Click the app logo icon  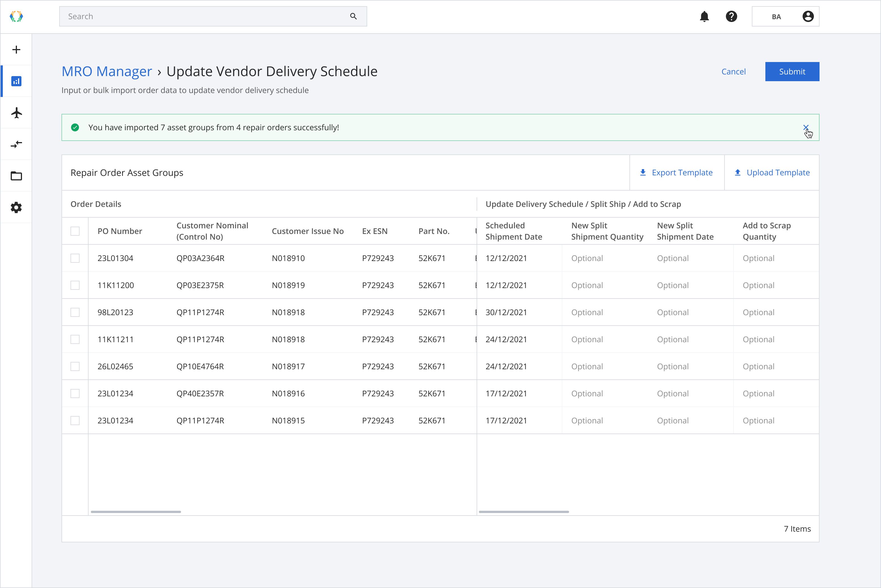point(16,17)
